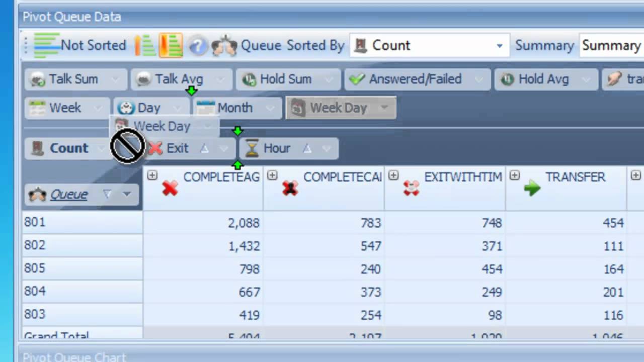Expand the COMPLETEAGENT column plus box

point(152,175)
